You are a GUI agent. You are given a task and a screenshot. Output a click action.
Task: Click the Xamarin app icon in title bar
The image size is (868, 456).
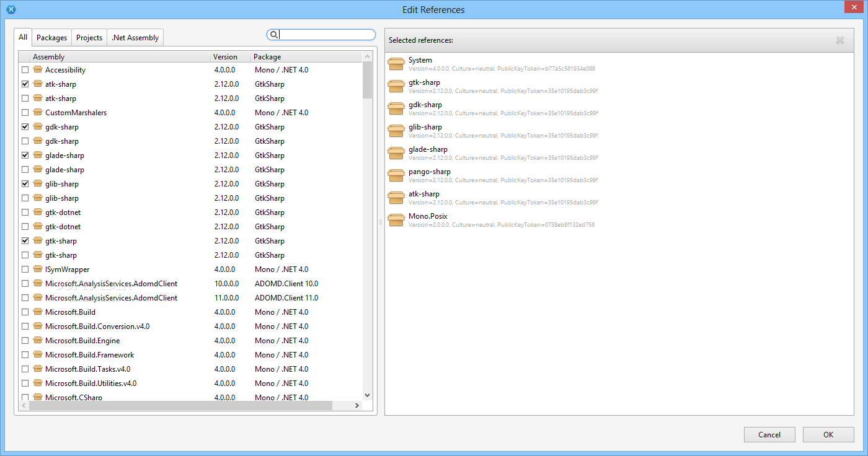coord(11,9)
